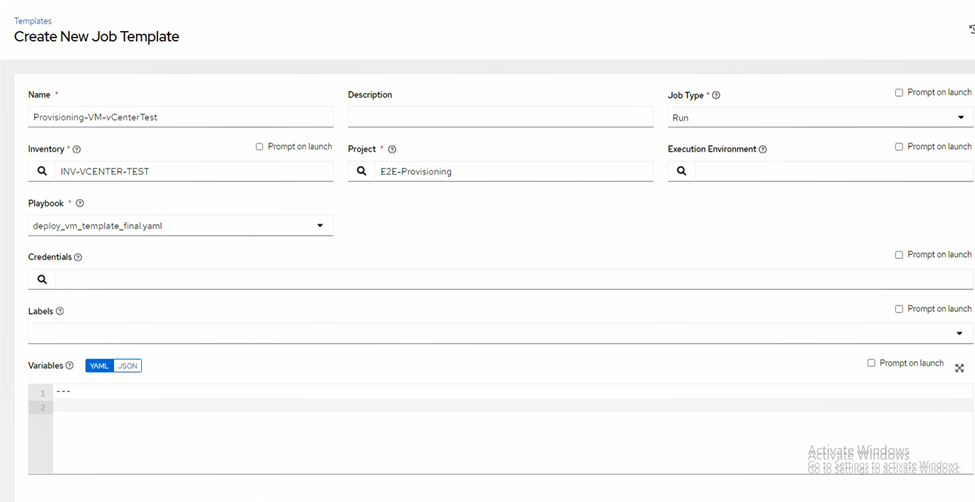
Task: Enable Prompt on launch for Job Type
Action: pyautogui.click(x=900, y=93)
